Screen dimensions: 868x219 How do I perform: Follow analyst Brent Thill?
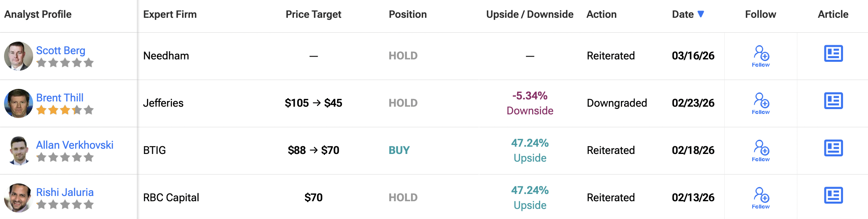pyautogui.click(x=761, y=103)
